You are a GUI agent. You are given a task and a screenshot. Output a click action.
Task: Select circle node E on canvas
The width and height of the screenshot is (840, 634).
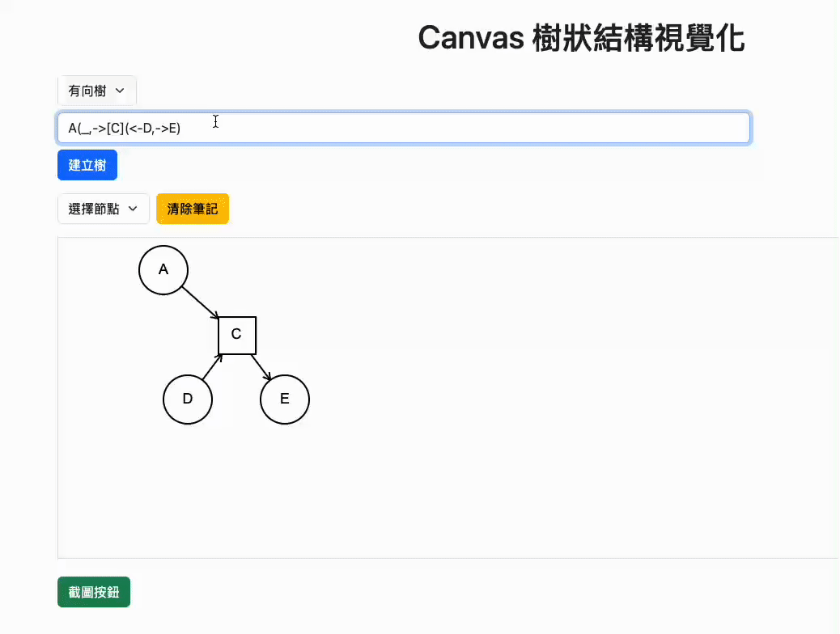pyautogui.click(x=285, y=399)
